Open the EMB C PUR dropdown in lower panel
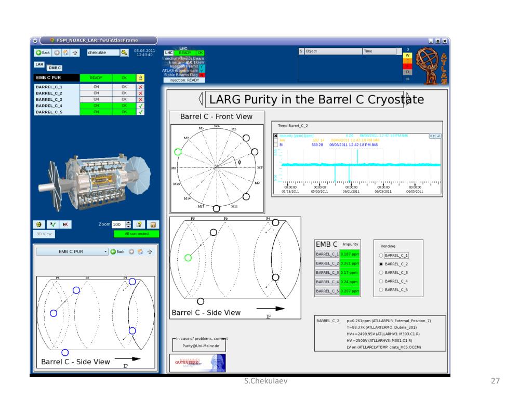Screen dimensions: 532x399 pyautogui.click(x=72, y=251)
